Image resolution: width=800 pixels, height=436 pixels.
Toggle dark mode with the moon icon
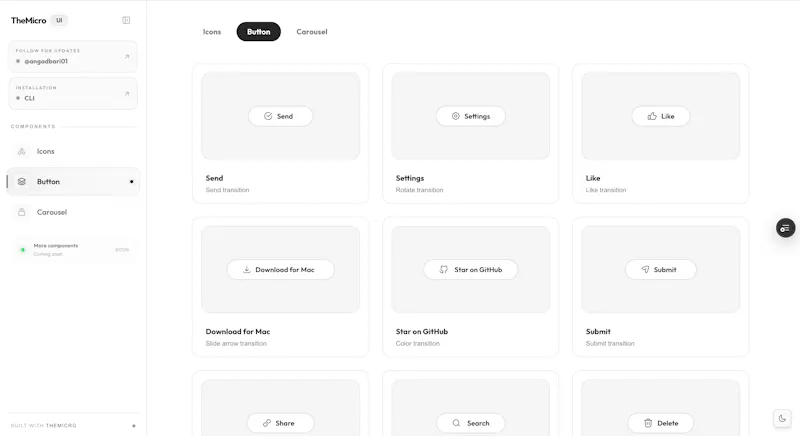tap(782, 419)
